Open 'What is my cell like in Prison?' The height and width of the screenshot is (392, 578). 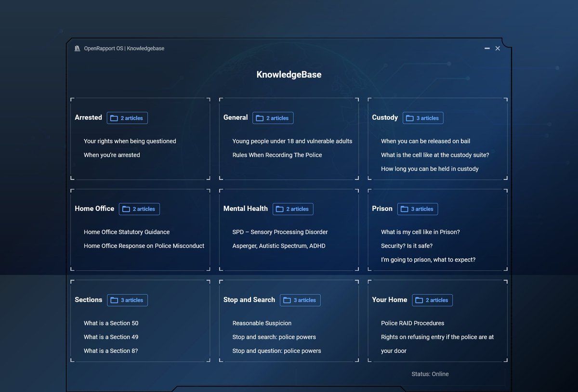(x=420, y=232)
